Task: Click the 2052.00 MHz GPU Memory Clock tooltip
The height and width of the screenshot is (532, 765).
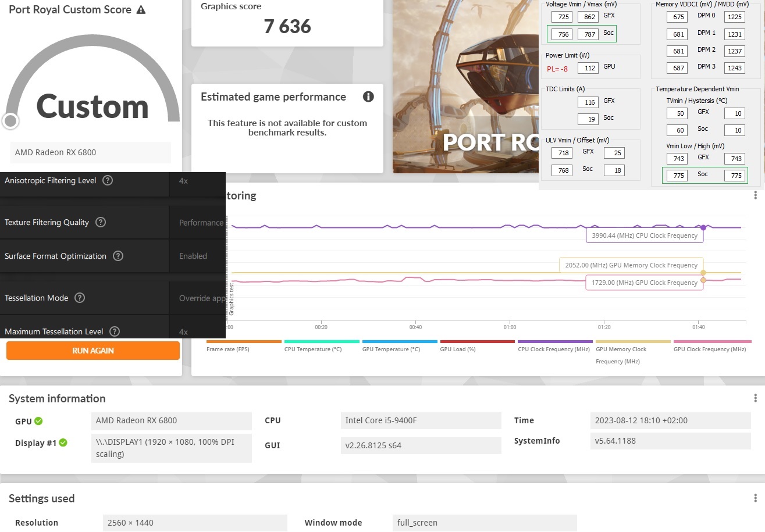Action: (x=631, y=265)
